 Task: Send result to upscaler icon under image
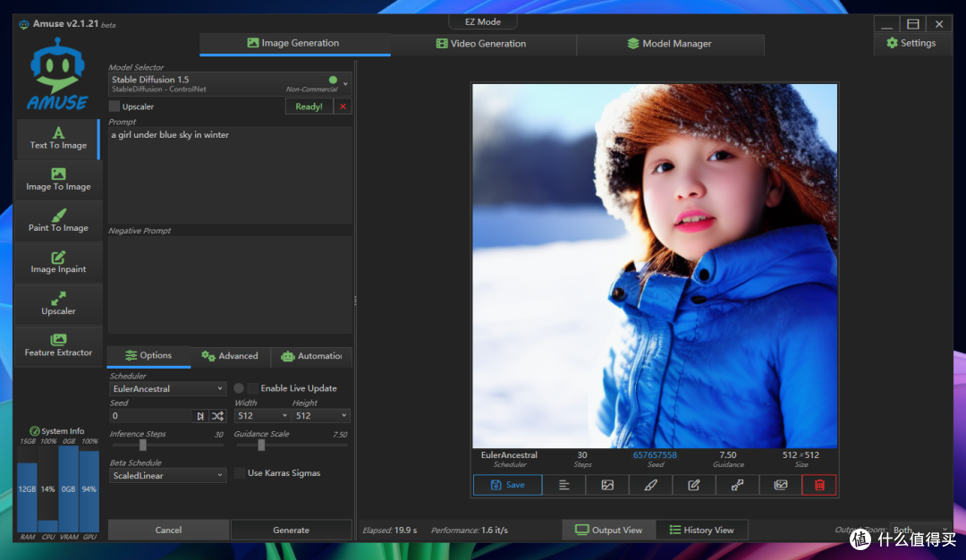(x=737, y=485)
